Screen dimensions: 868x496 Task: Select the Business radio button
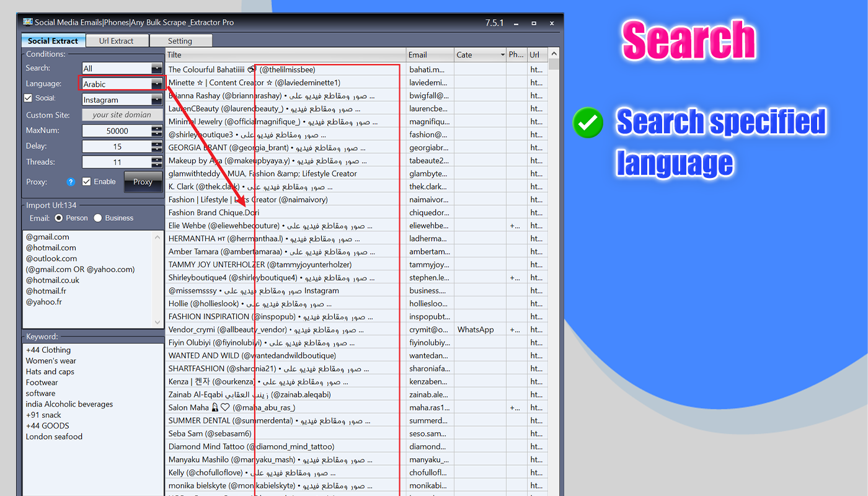point(97,218)
